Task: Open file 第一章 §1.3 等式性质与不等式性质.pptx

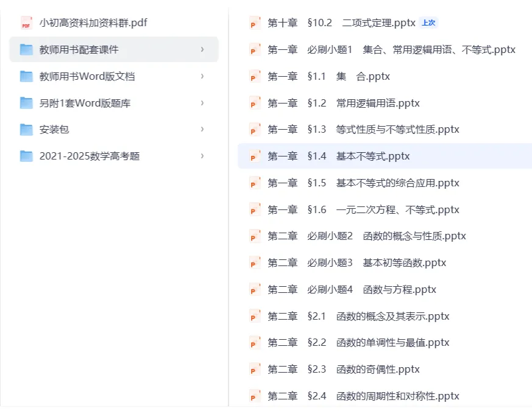Action: pos(363,129)
